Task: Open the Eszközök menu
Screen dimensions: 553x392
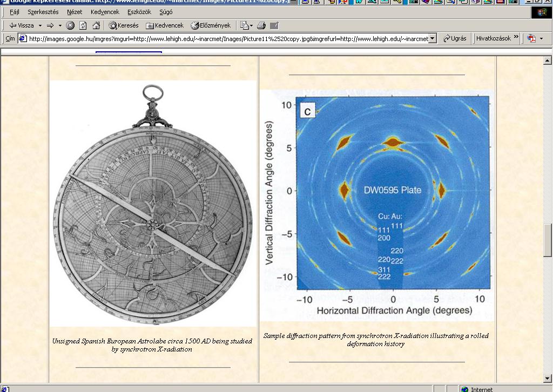Action: coord(139,12)
